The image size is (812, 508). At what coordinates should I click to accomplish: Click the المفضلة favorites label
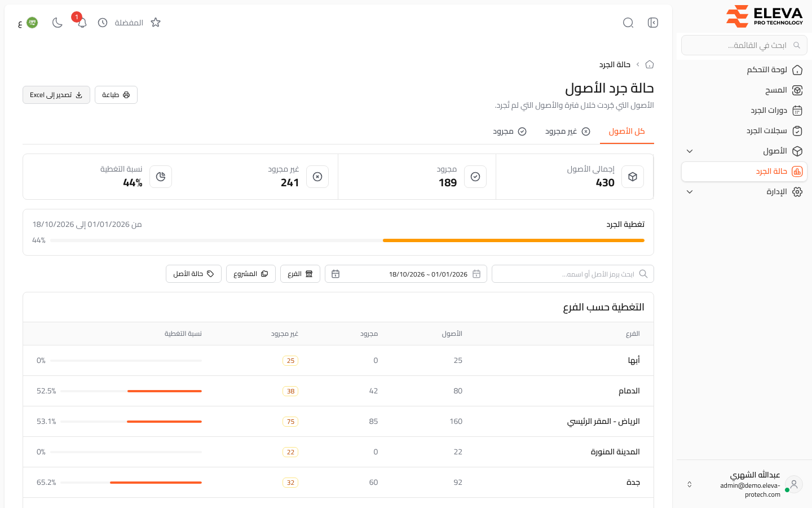[129, 23]
